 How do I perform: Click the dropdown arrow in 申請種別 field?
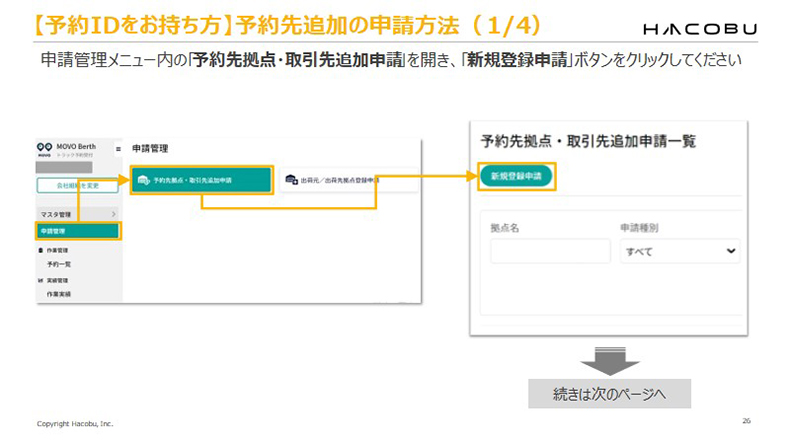(x=730, y=251)
